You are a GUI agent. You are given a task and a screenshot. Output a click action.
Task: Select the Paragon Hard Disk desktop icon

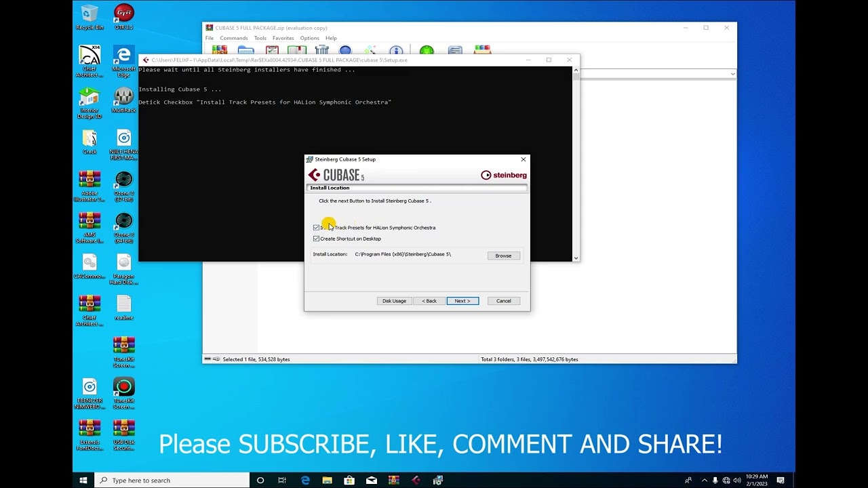[x=123, y=268]
